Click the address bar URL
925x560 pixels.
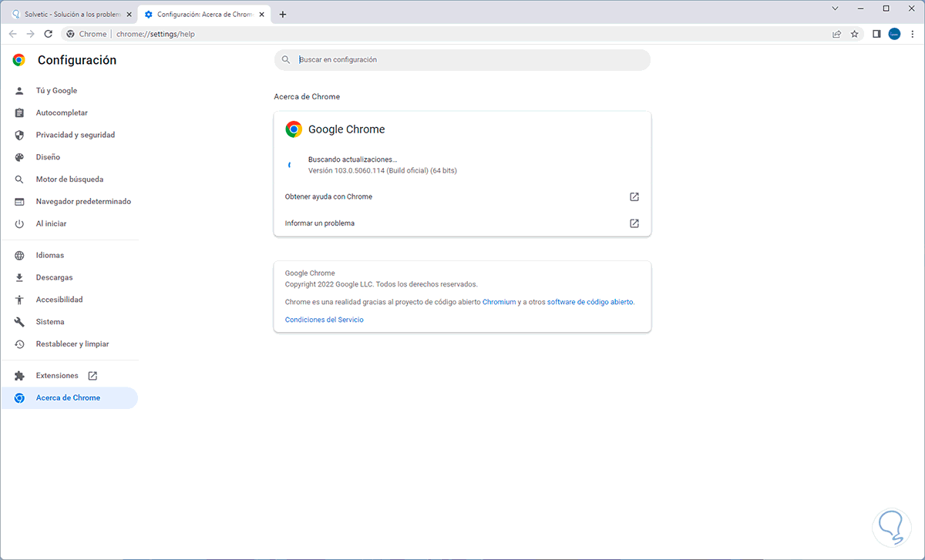tap(156, 34)
